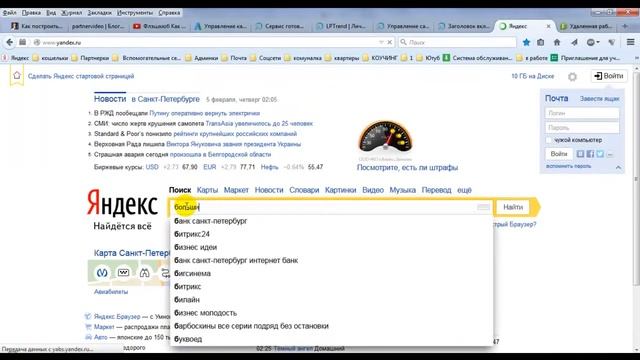Open the 'кошельки' bookmarks folder
The image size is (640, 360).
pyautogui.click(x=51, y=58)
